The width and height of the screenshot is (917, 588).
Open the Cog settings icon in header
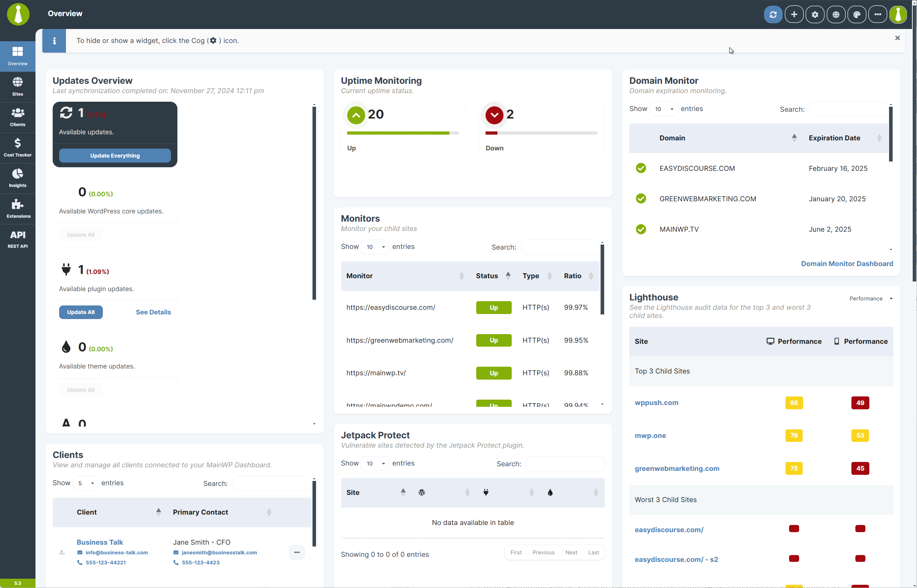tap(815, 15)
